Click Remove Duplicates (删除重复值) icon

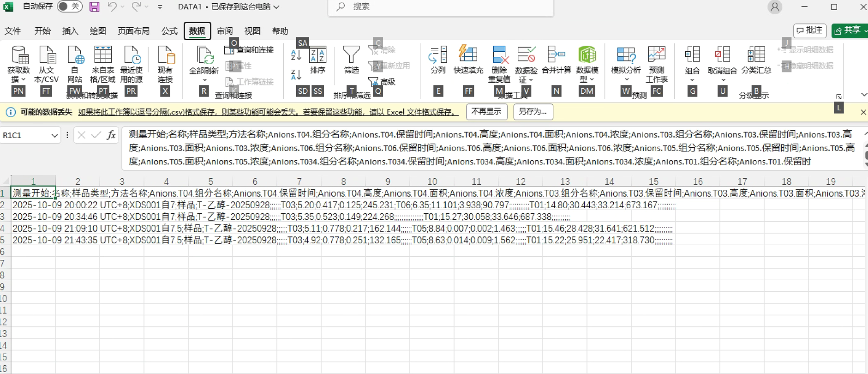click(499, 55)
